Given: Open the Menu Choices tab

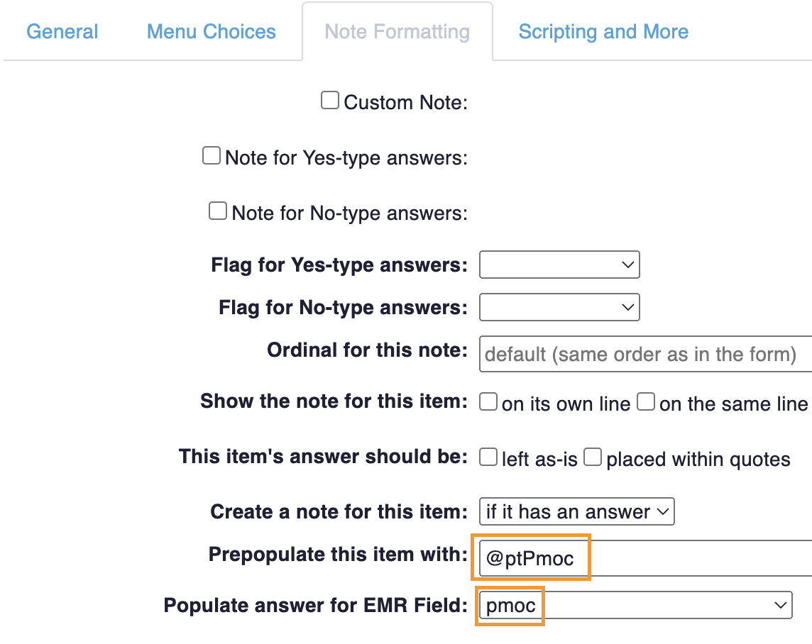Looking at the screenshot, I should 211,32.
